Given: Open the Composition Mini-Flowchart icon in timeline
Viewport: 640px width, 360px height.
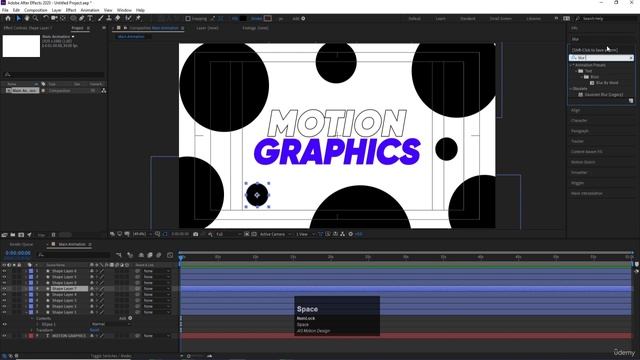Looking at the screenshot, I should [119, 255].
